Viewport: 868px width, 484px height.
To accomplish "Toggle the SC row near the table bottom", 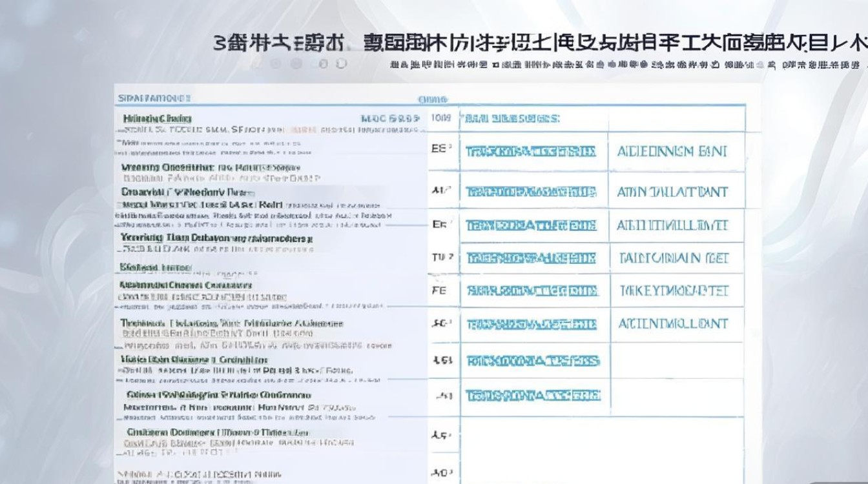I will (x=440, y=324).
